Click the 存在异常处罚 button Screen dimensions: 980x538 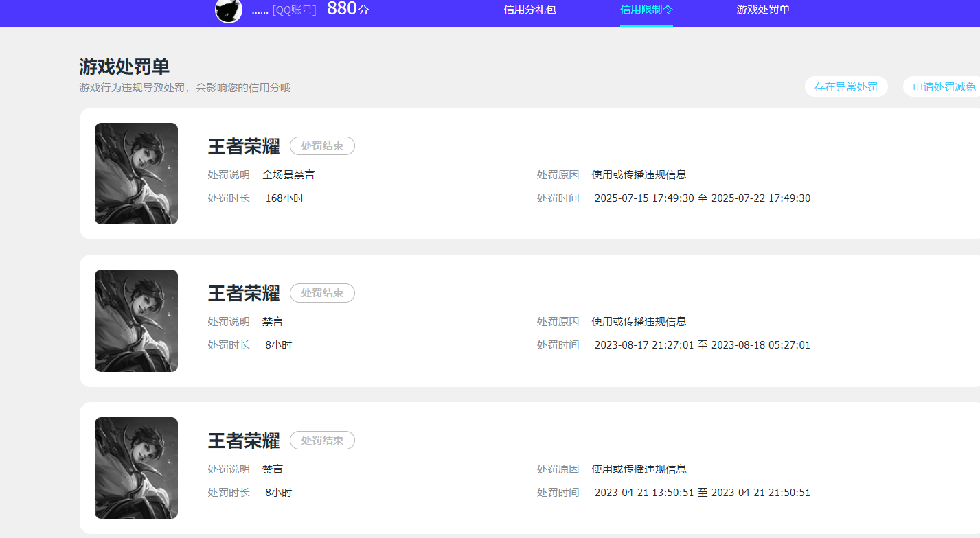846,86
